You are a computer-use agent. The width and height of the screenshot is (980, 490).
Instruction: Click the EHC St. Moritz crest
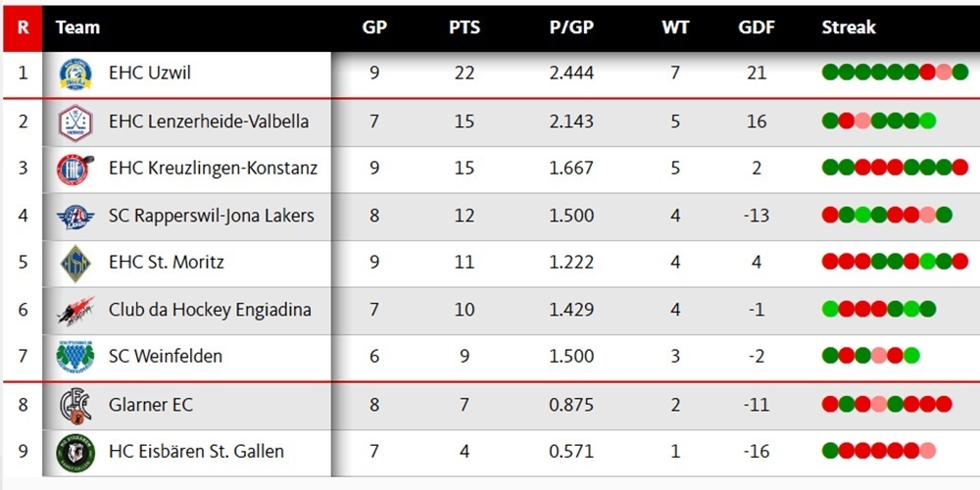point(75,263)
